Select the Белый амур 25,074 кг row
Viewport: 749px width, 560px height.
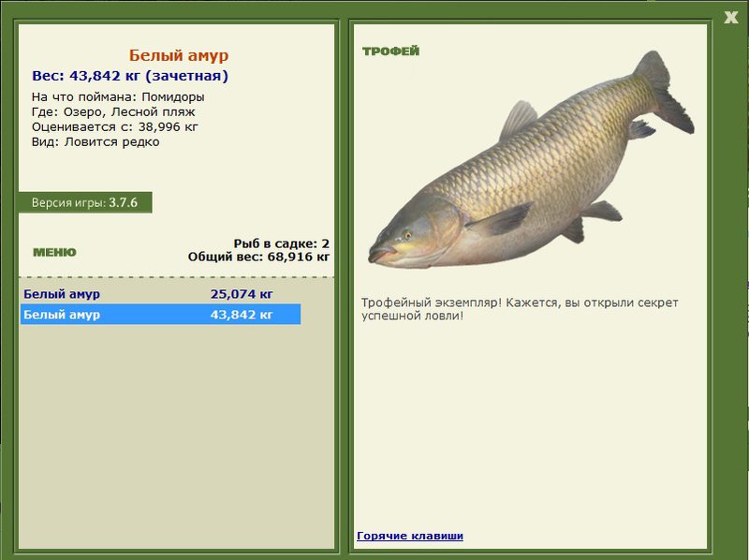[159, 294]
